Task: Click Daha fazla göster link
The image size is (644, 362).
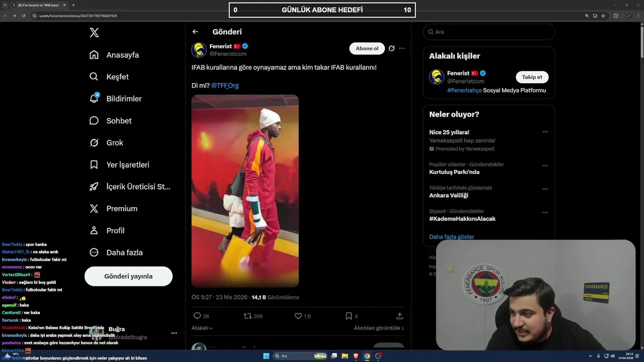Action: 451,237
